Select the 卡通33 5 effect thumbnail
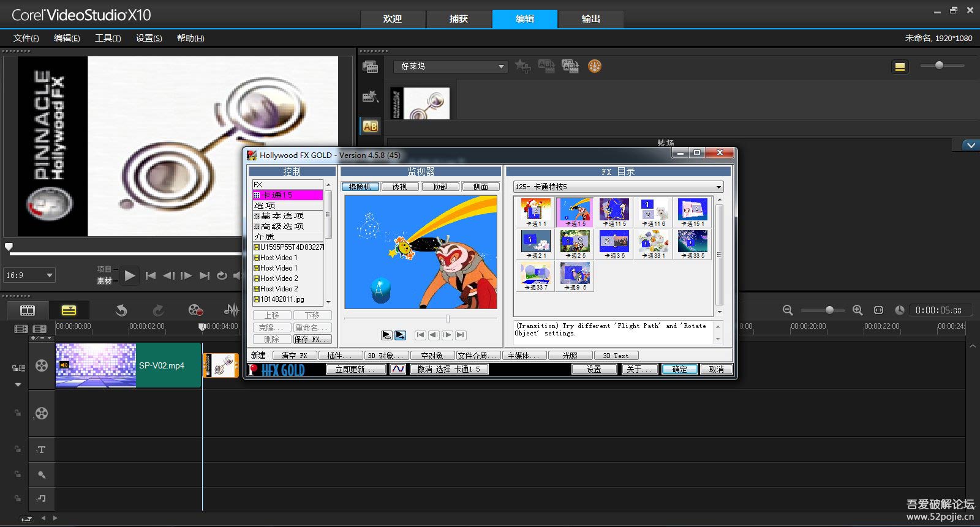The image size is (980, 527). (692, 244)
